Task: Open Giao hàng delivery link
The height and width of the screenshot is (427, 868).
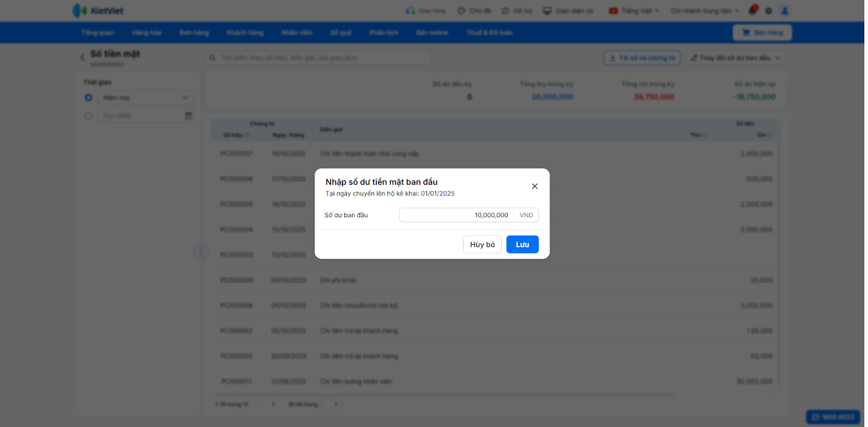Action: point(425,11)
